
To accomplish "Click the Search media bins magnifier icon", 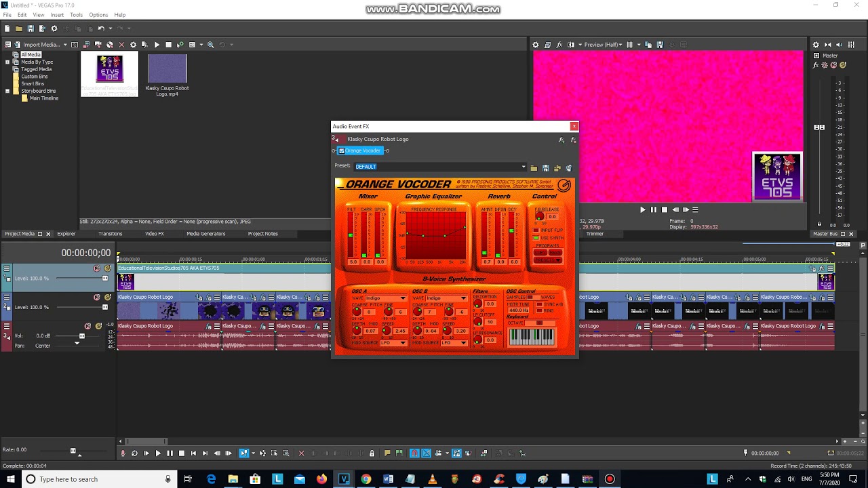I will point(210,45).
